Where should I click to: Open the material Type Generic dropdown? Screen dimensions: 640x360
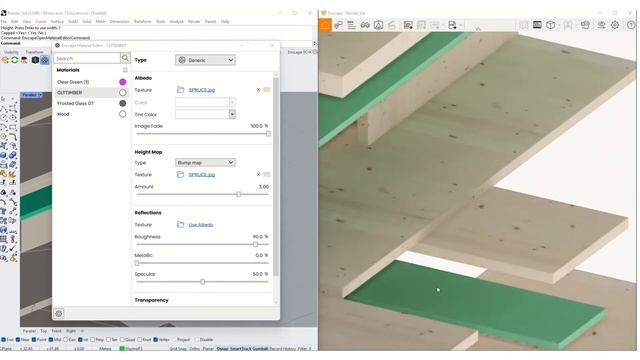(205, 60)
